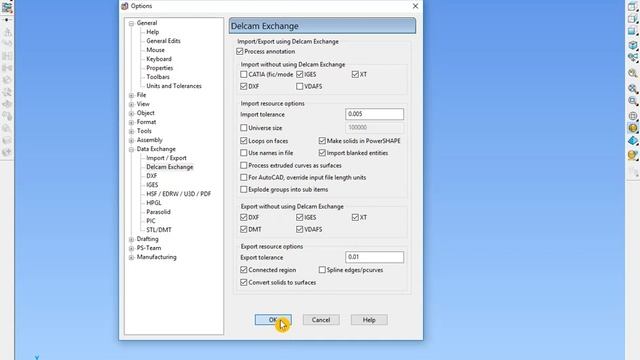Screen dimensions: 640x360
Task: Select STL/DMT in the options tree
Action: [159, 230]
